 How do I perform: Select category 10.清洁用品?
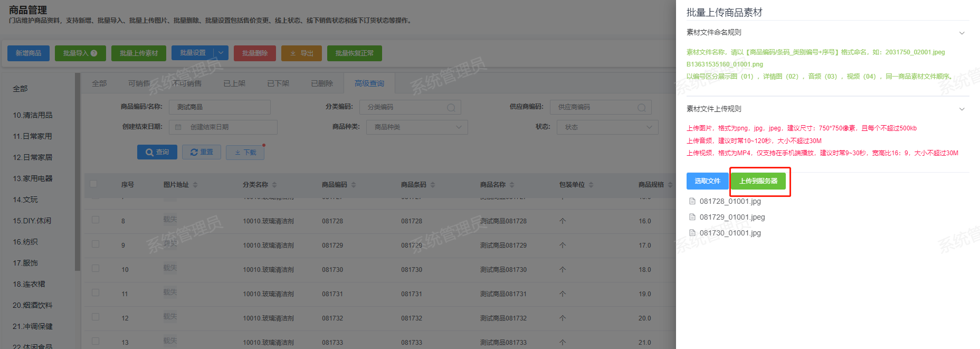(33, 115)
